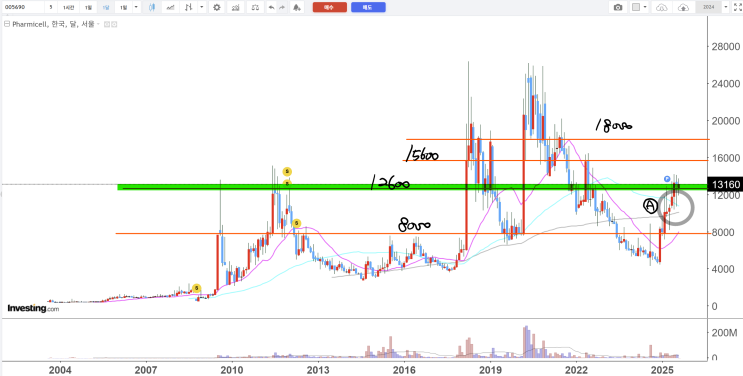Undo the last chart action
The width and height of the screenshot is (743, 376).
click(x=272, y=7)
